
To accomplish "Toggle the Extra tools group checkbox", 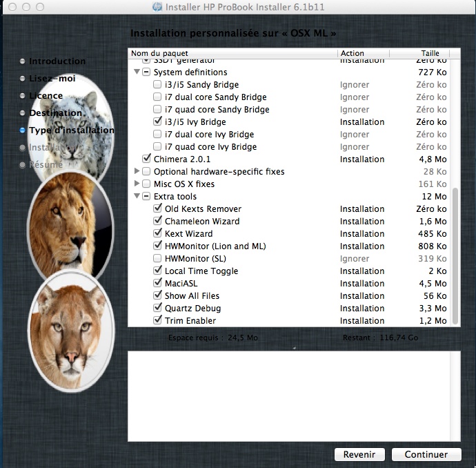I will click(146, 196).
